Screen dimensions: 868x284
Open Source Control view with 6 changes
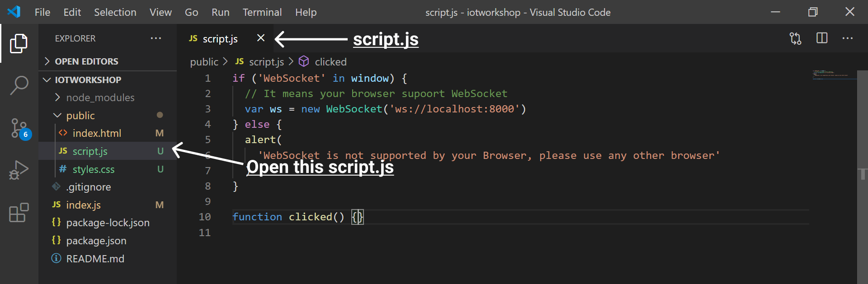(20, 129)
